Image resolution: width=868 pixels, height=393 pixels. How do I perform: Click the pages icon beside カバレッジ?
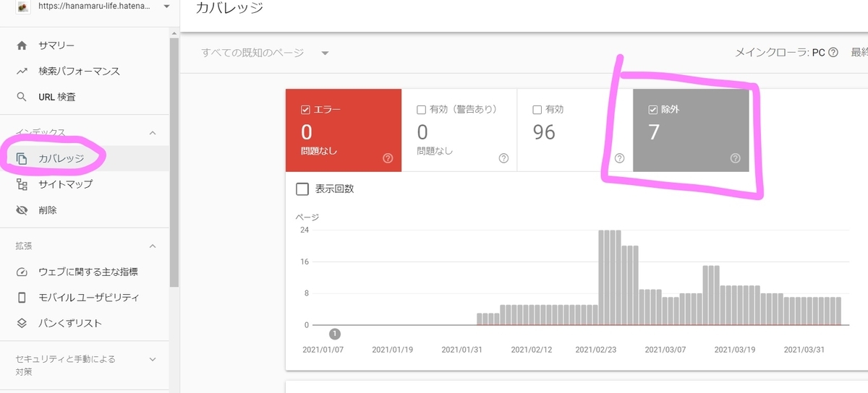click(22, 158)
